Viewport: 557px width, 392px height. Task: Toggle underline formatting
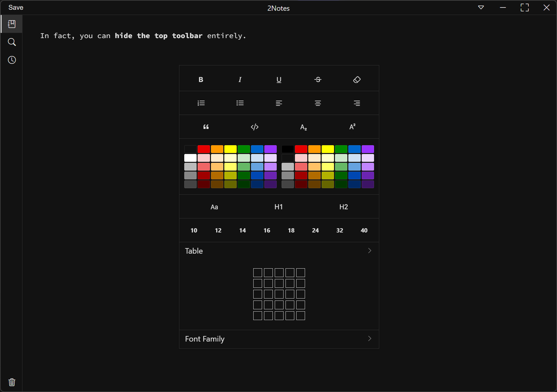click(x=279, y=79)
